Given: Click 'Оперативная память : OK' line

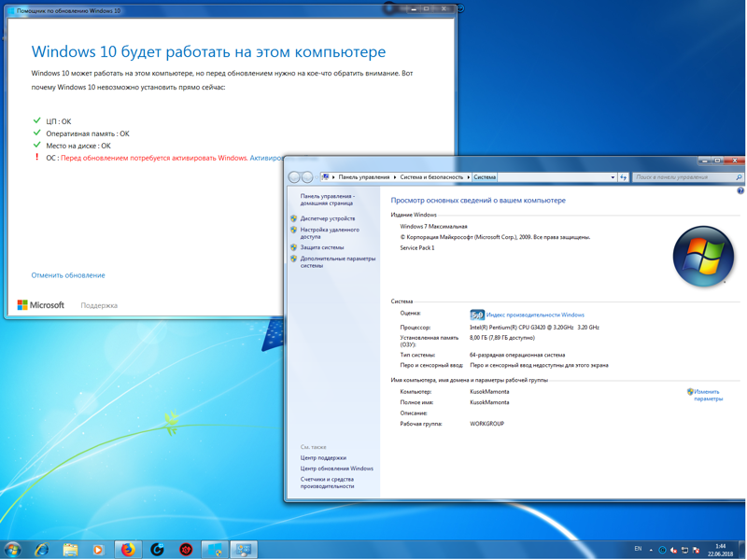Looking at the screenshot, I should pyautogui.click(x=81, y=133).
